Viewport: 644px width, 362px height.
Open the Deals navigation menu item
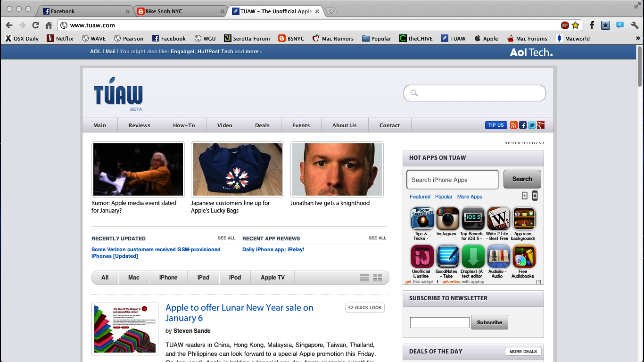pyautogui.click(x=263, y=125)
